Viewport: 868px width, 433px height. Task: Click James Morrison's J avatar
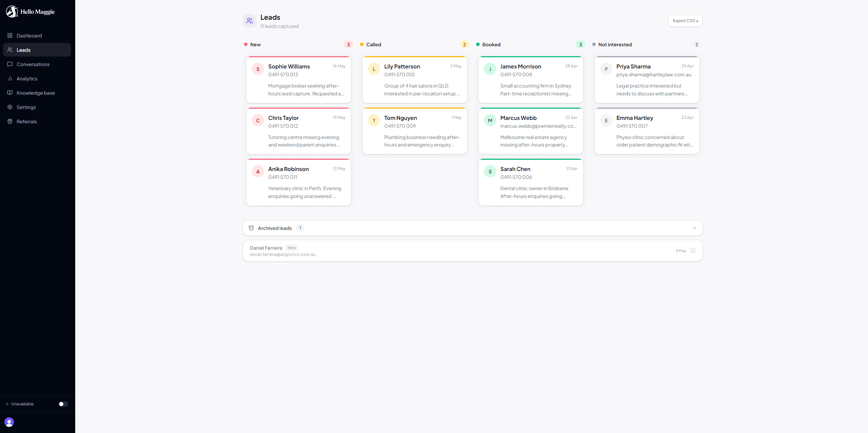pyautogui.click(x=490, y=69)
